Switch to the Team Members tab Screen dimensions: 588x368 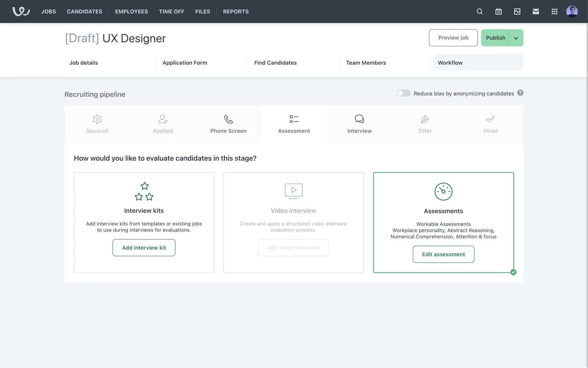coord(366,63)
